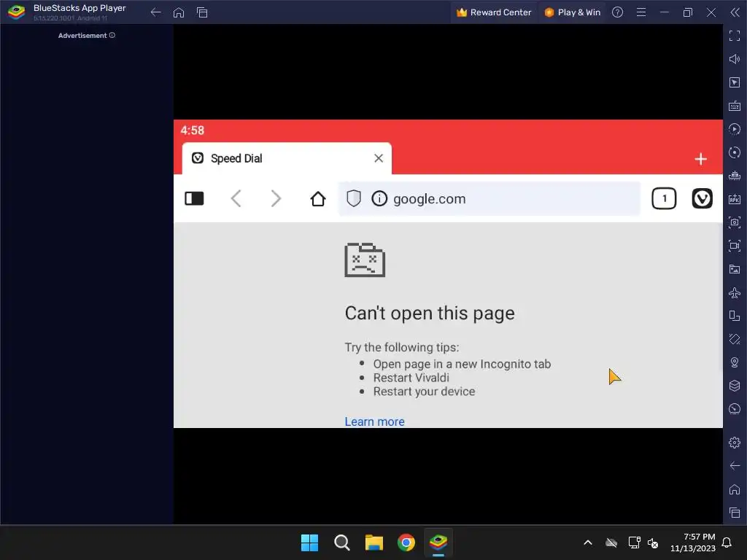Open the BlueStacks hamburger menu

pos(641,12)
